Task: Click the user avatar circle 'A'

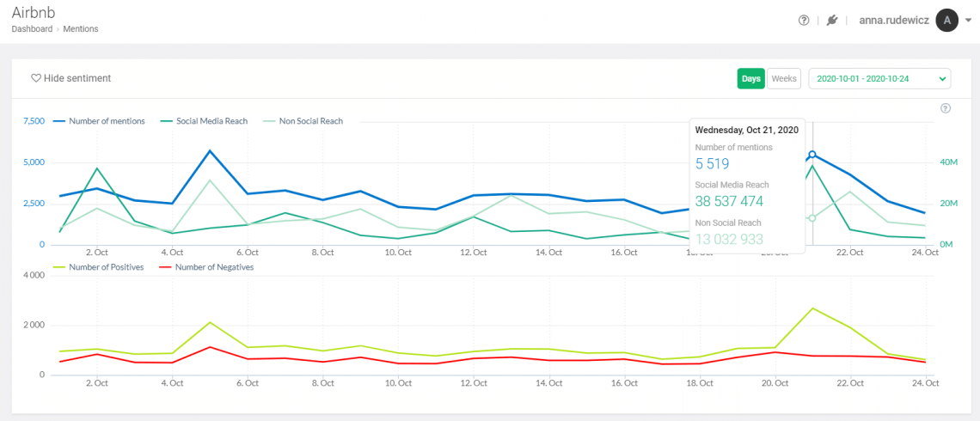Action: point(946,21)
